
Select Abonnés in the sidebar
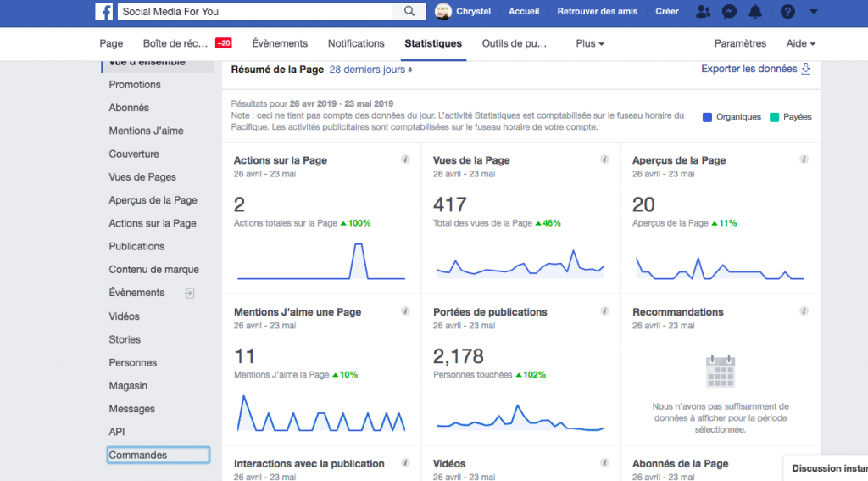point(129,108)
